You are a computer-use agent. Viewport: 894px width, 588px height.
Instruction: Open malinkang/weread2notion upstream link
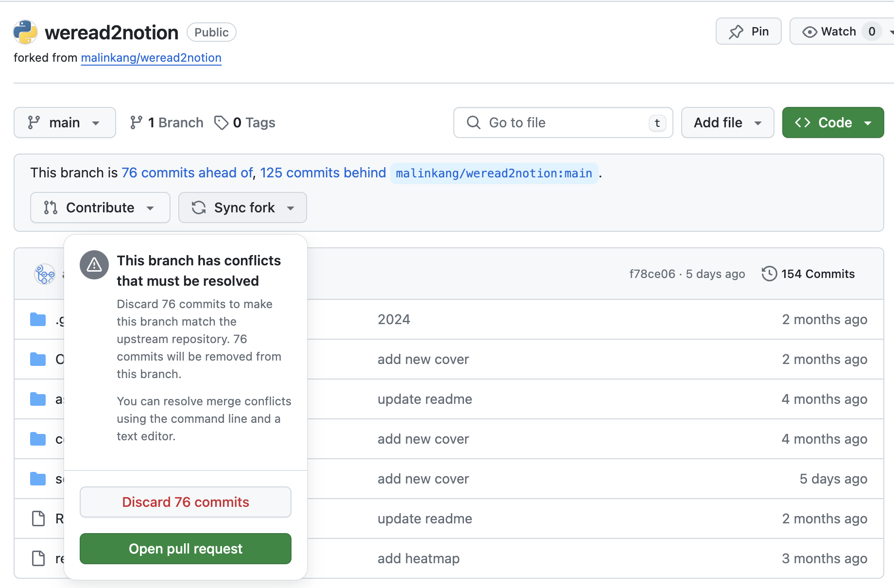coord(151,58)
